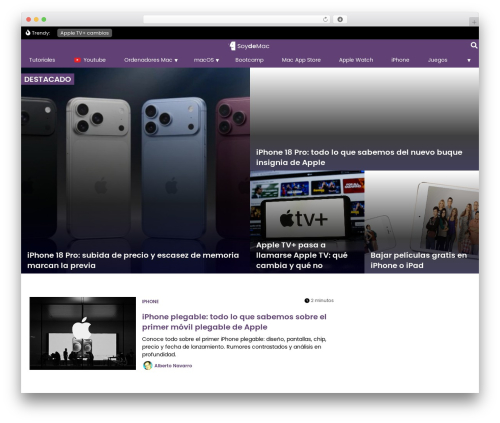
Task: Open the Youtube menu item
Action: coord(94,60)
